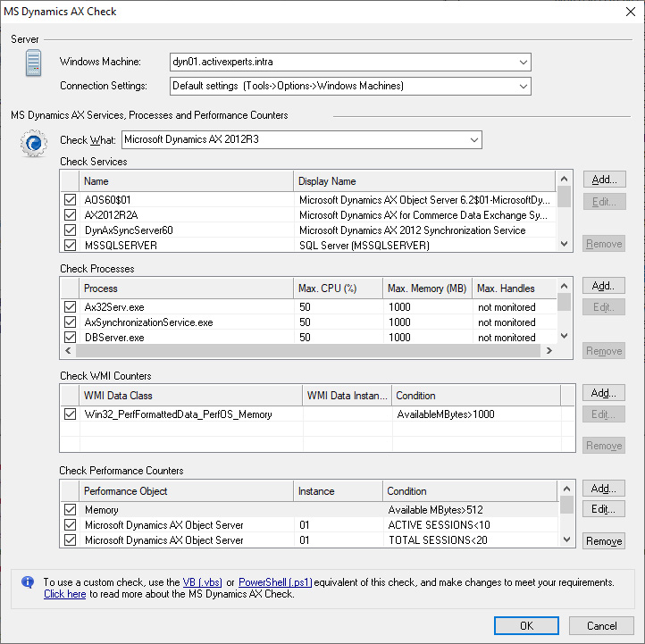
Task: Click Edit button for WMI Counters
Action: coord(603,414)
